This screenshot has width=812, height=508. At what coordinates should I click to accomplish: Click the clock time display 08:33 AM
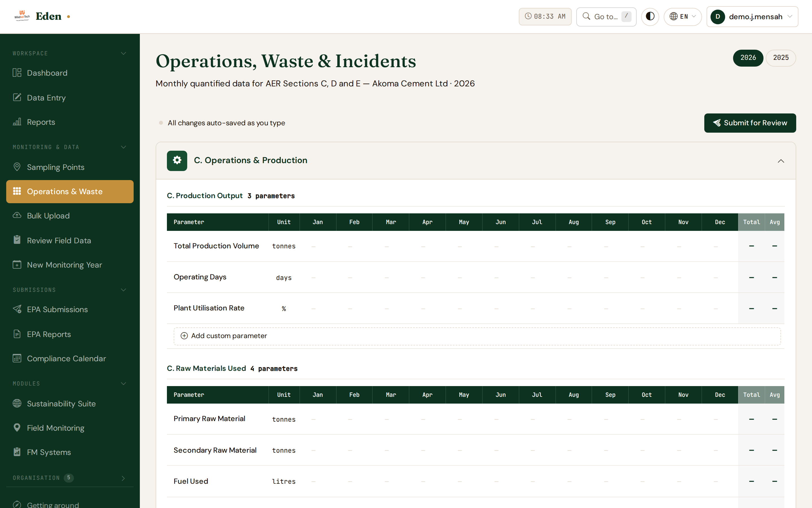coord(545,16)
